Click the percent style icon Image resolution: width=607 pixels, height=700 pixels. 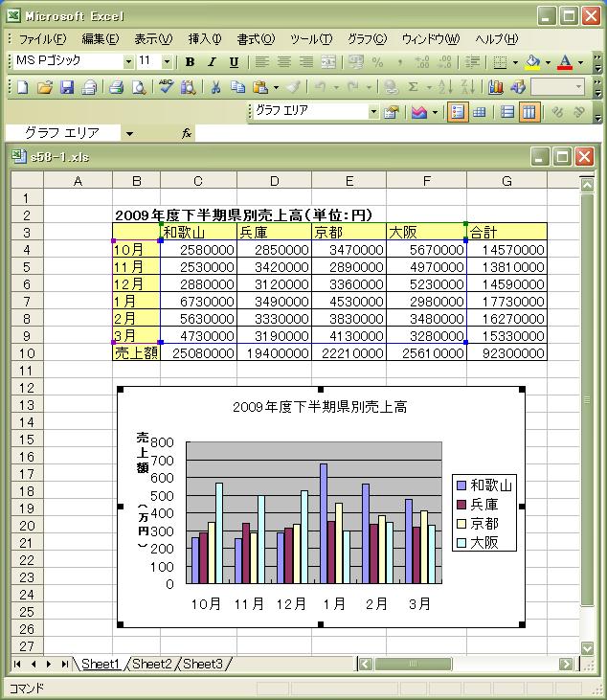tap(377, 62)
